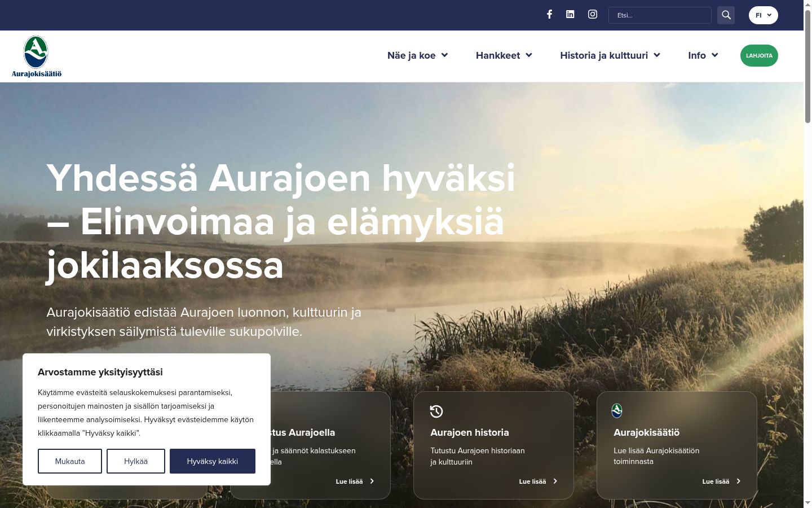Click Hyväksy kaikki to accept cookies
This screenshot has height=508, width=812.
tap(213, 461)
